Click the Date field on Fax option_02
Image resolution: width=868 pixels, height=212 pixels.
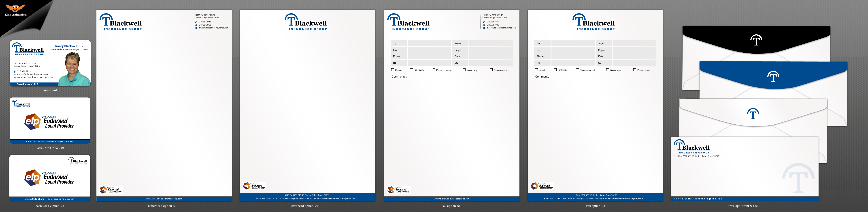634,56
